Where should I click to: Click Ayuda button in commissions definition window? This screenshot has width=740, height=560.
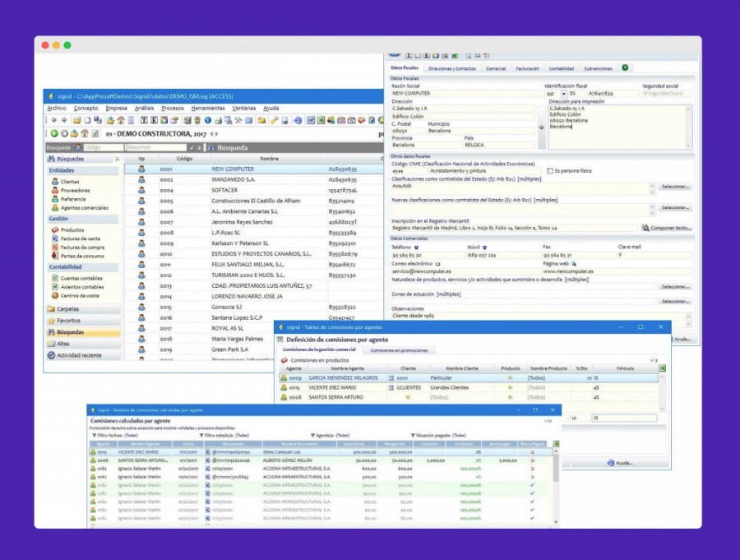[x=620, y=463]
